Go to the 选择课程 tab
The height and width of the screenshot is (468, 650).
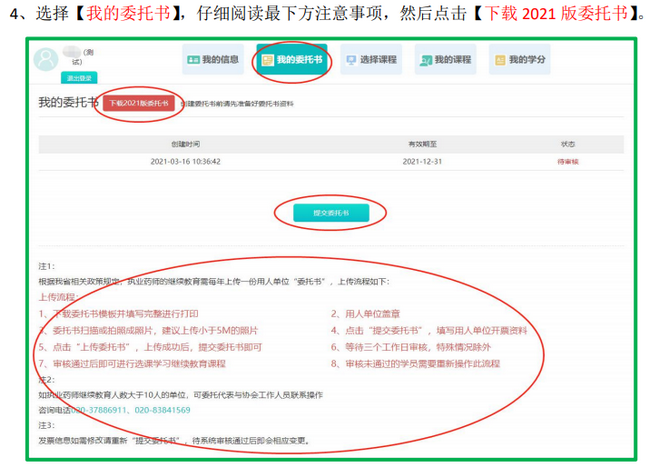pos(370,60)
